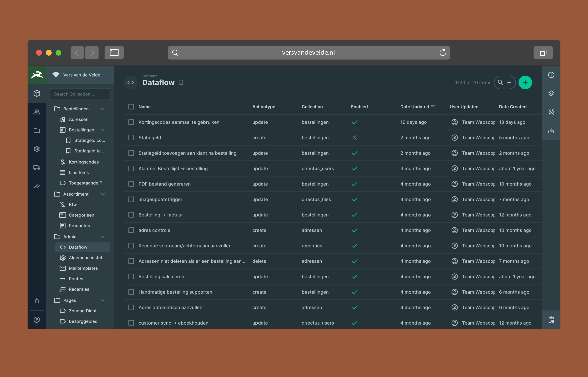This screenshot has height=377, width=588.
Task: Open the PDF bestand genereren item
Action: coord(164,184)
